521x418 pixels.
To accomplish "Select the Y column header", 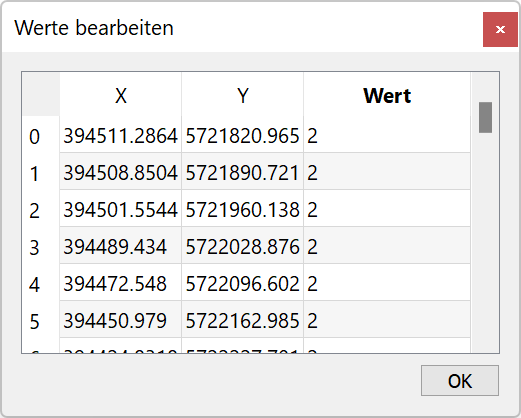I will point(243,95).
